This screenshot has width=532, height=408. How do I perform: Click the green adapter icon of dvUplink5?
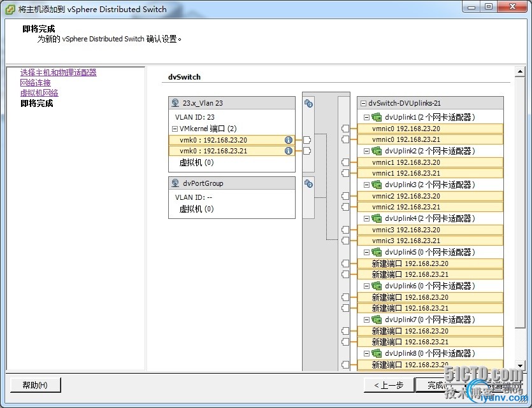(377, 252)
